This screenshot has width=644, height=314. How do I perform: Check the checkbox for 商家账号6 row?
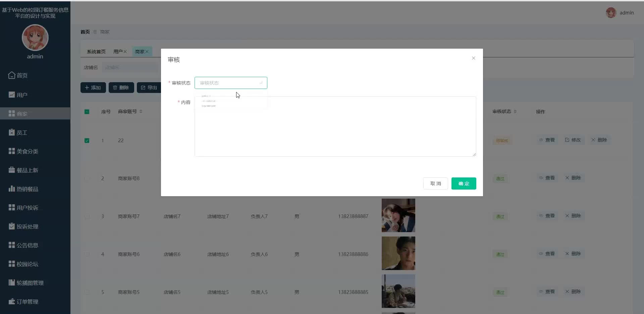(87, 254)
